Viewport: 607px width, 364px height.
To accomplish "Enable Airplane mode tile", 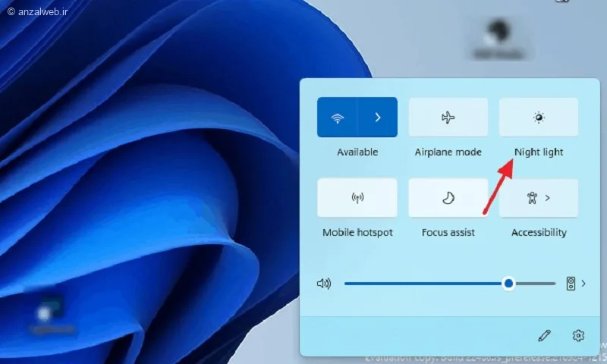I will pos(448,118).
